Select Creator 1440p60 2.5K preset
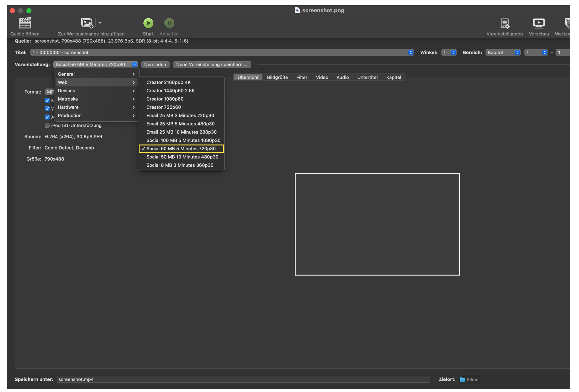Viewport: 579px width, 392px height. pyautogui.click(x=181, y=91)
